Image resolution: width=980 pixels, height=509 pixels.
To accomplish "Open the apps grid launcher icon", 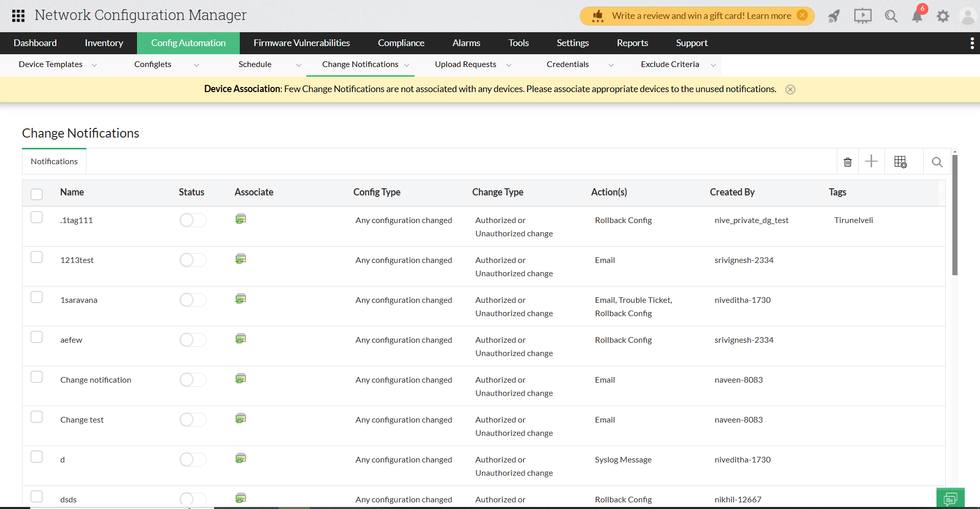I will click(x=18, y=16).
